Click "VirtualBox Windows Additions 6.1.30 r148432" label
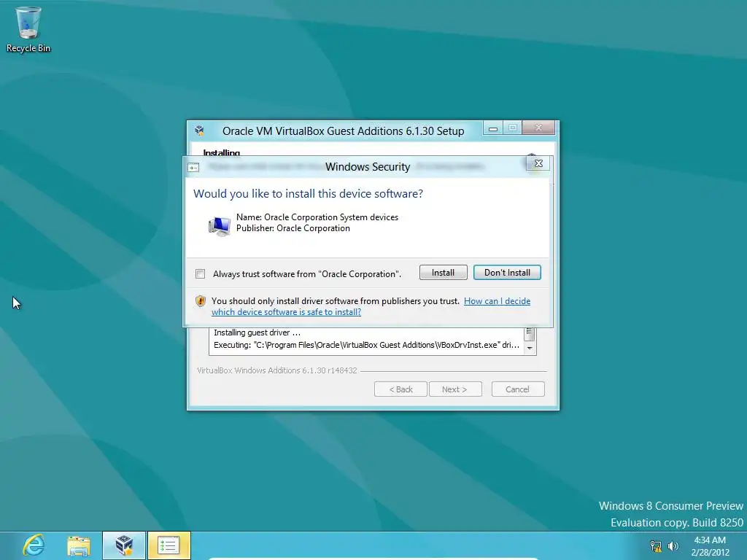 (276, 370)
